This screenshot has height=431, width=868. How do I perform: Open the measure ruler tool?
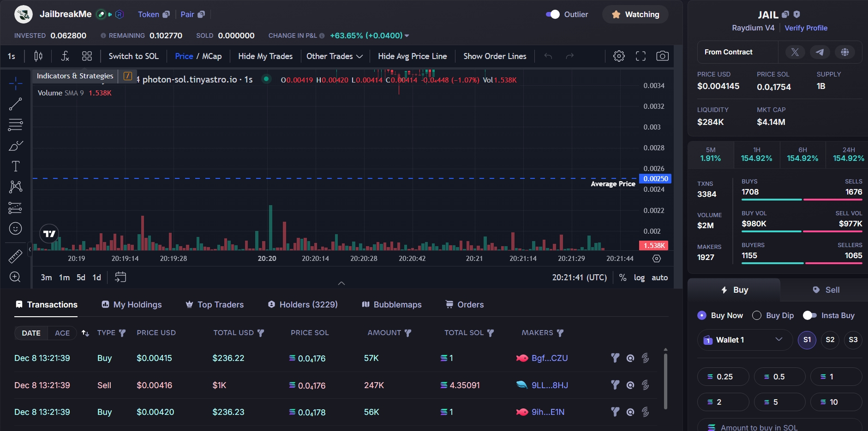15,256
